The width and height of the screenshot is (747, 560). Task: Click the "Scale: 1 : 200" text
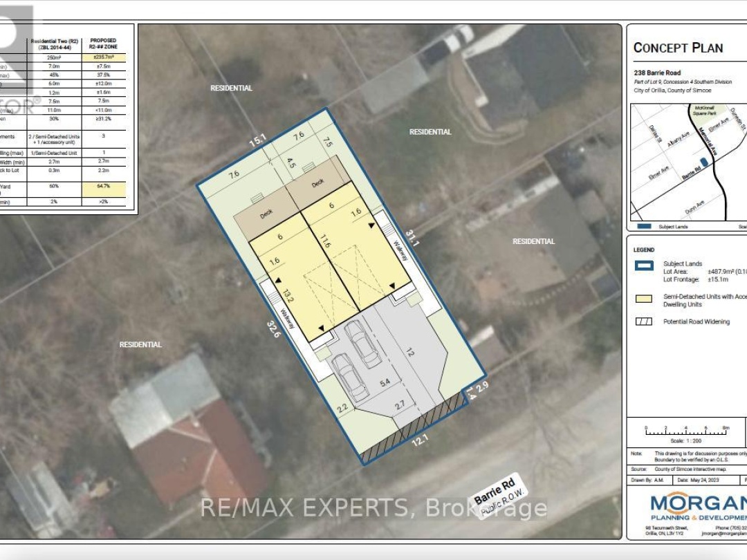point(685,440)
